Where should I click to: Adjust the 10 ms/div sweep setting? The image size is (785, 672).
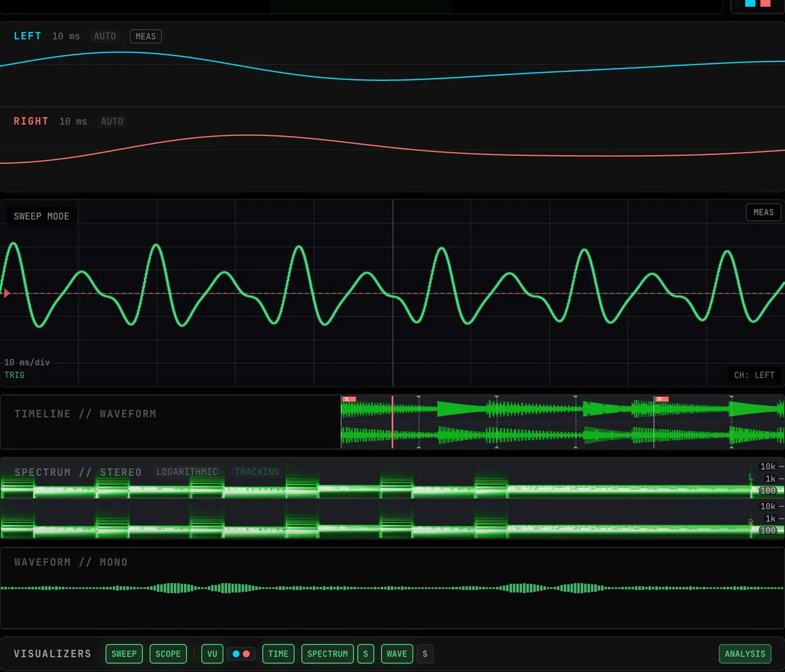[27, 362]
